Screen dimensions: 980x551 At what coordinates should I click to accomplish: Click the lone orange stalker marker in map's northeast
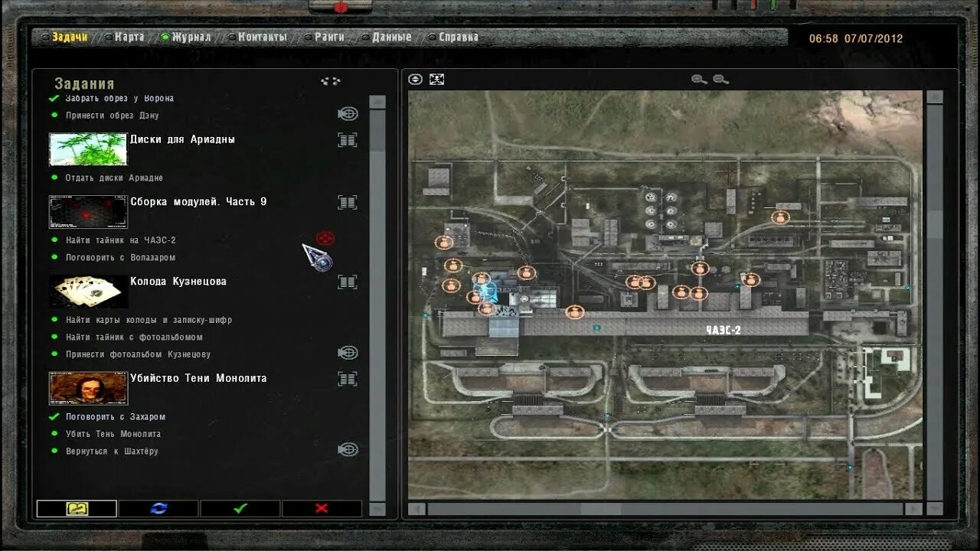point(780,217)
